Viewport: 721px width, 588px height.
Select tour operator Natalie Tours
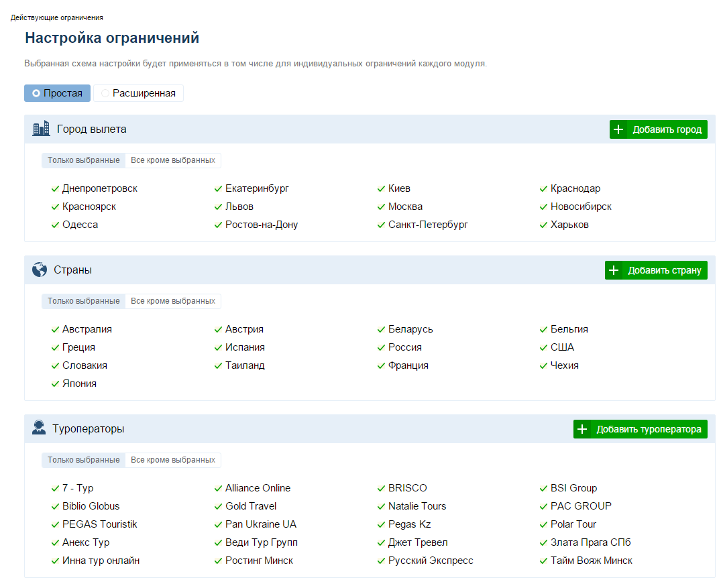(417, 506)
